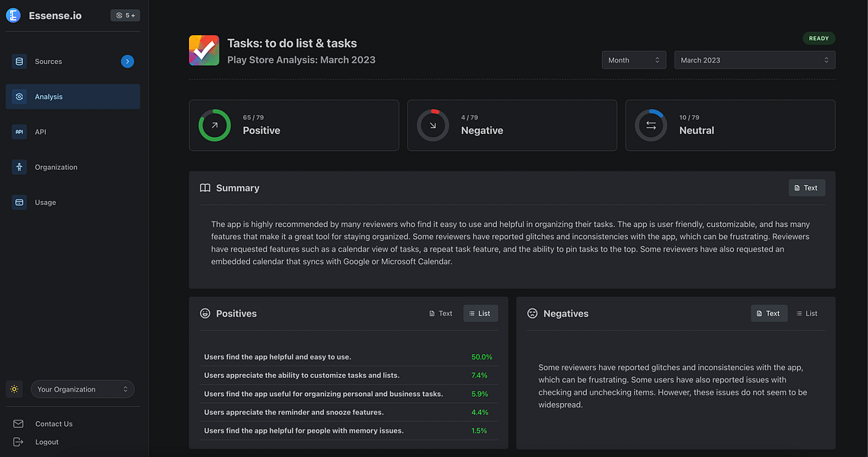868x457 pixels.
Task: Switch Positives to Text view
Action: click(440, 314)
